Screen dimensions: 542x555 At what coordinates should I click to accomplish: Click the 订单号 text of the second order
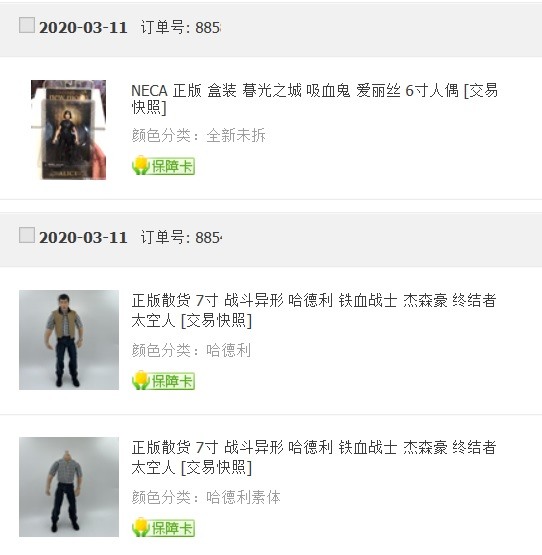point(181,237)
